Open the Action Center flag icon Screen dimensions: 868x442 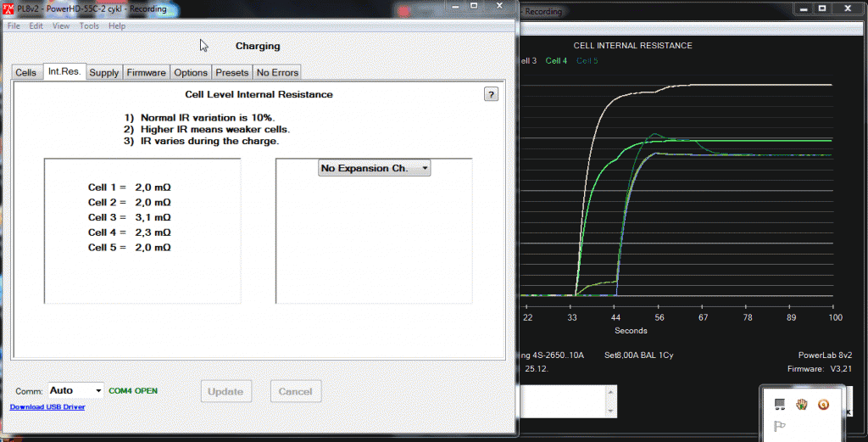[x=780, y=426]
